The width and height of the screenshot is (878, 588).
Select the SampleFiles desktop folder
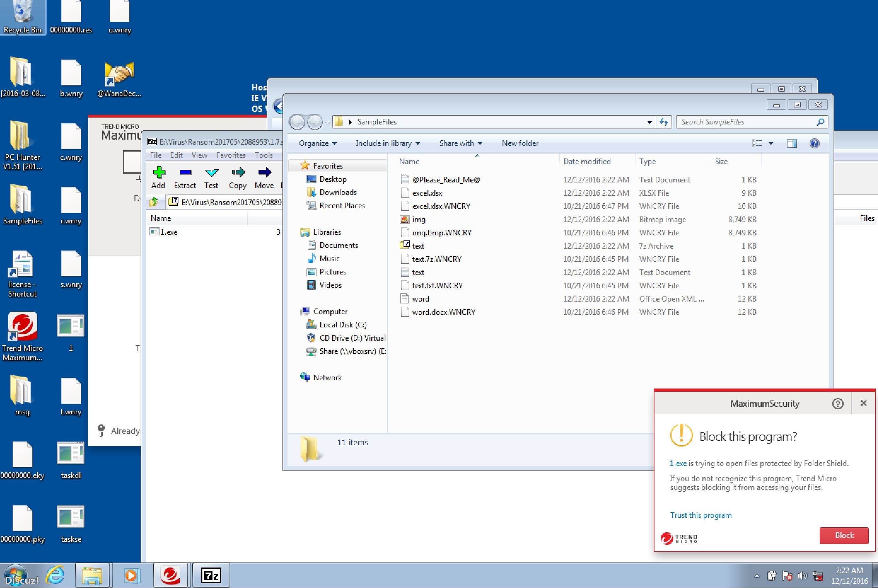[22, 205]
